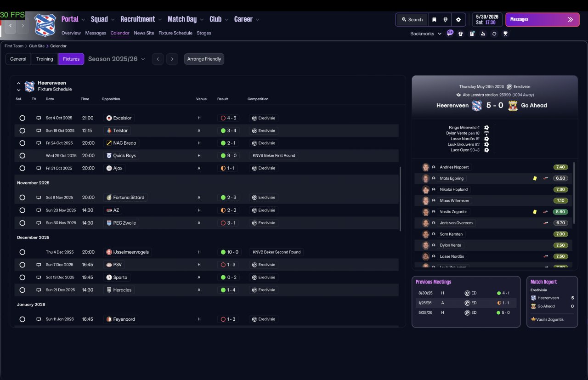
Task: Open the Season 2025/26 dropdown
Action: pos(117,59)
